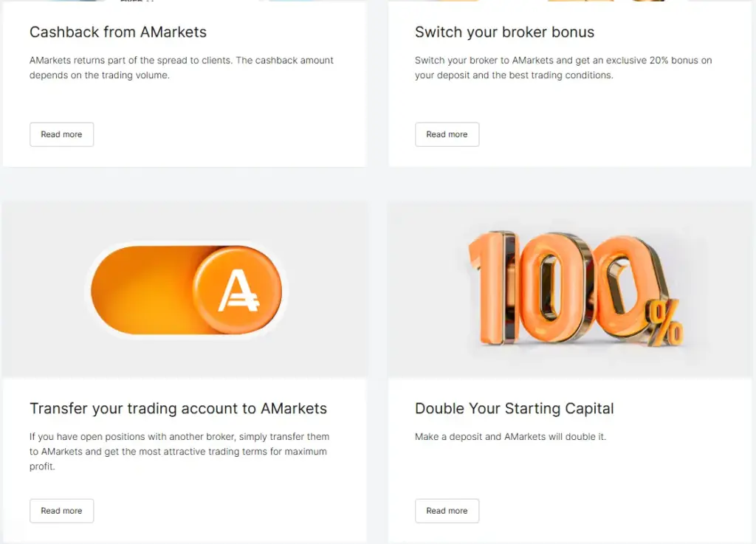Select the 'Cashback from AMarkets' heading
The height and width of the screenshot is (544, 756).
click(118, 32)
